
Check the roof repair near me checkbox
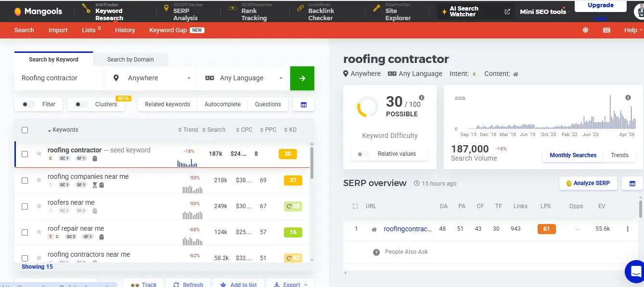[x=25, y=232]
